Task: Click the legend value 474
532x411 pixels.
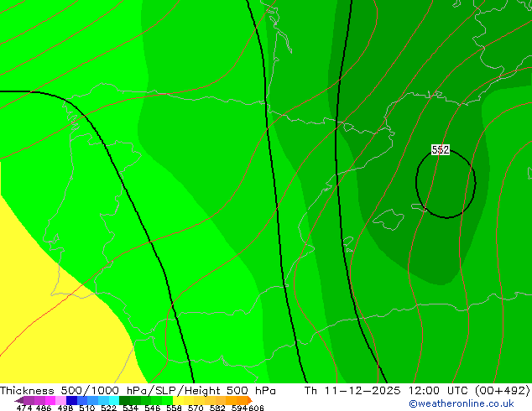Action: 24,408
